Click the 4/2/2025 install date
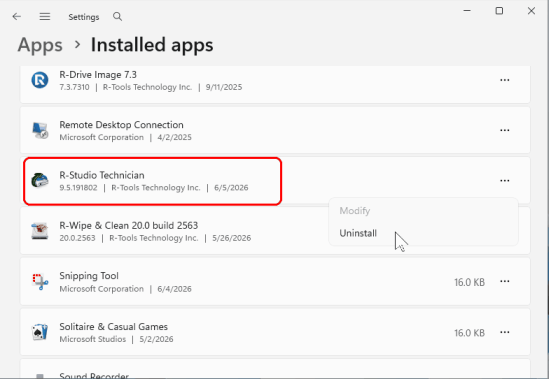The width and height of the screenshot is (549, 379). point(174,137)
